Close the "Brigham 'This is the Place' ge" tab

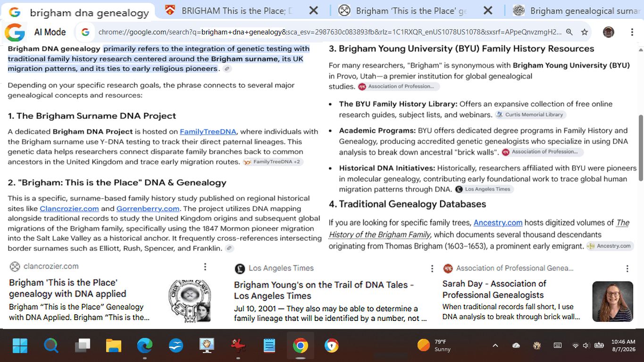pyautogui.click(x=488, y=10)
